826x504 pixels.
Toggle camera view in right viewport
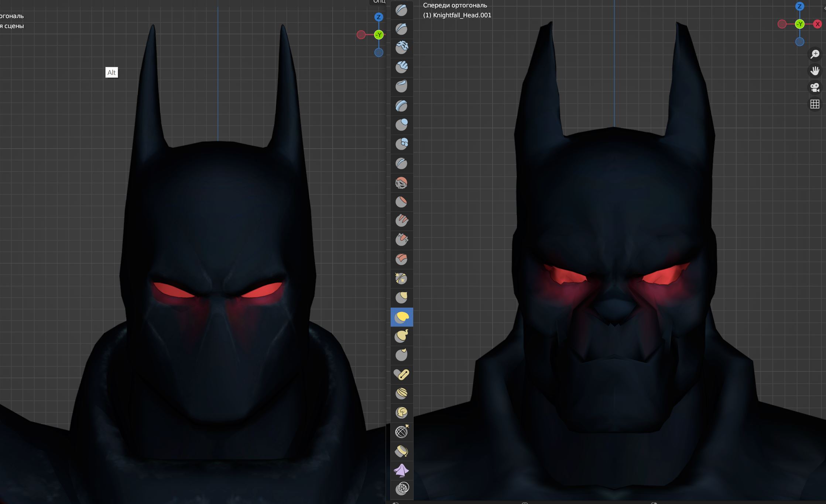[x=815, y=87]
